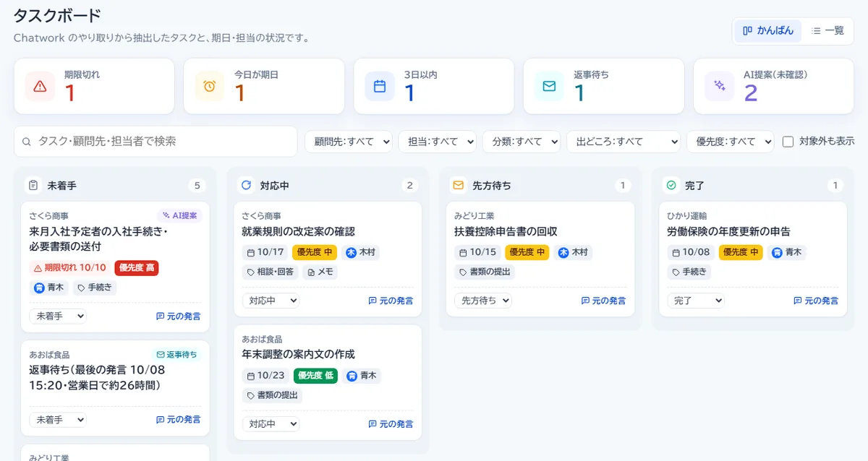Viewport: 868px width, 461px height.
Task: Click the 労働保険の年度更新の申告 task title
Action: pos(728,232)
